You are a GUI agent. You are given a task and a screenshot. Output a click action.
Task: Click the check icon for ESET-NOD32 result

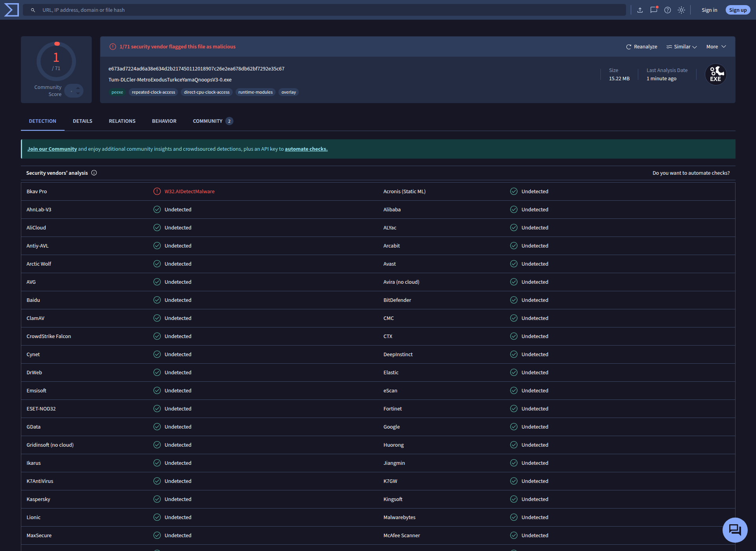(x=157, y=409)
